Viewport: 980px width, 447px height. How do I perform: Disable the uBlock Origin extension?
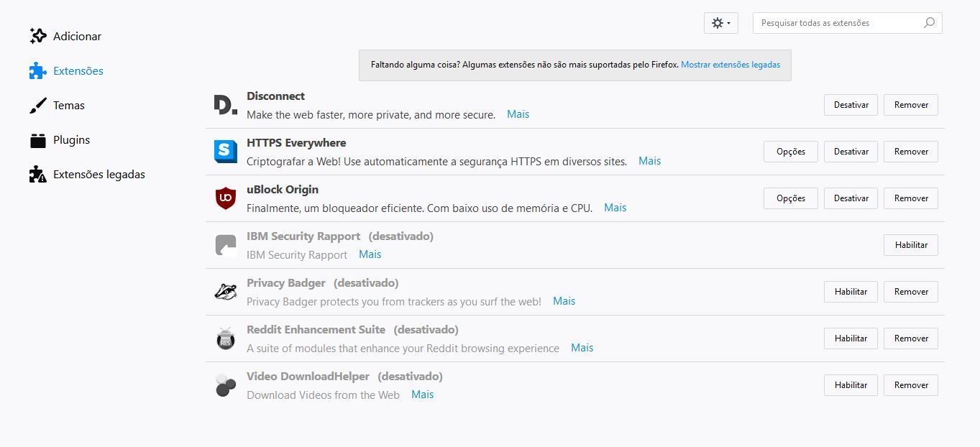pyautogui.click(x=851, y=198)
